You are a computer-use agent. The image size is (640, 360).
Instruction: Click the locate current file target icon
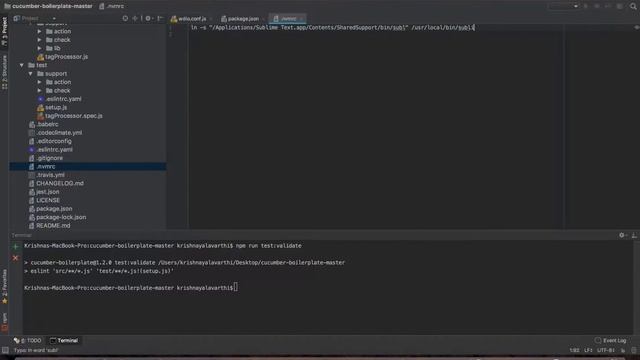coord(125,18)
